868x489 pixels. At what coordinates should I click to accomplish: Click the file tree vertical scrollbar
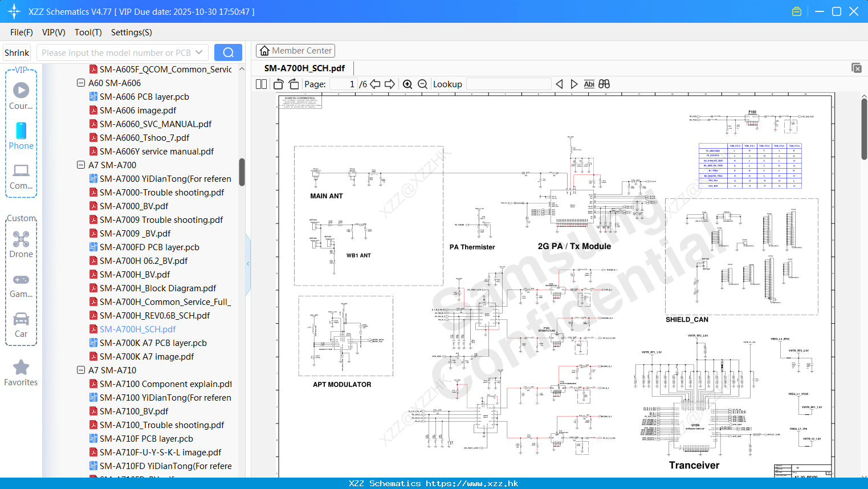click(x=242, y=172)
